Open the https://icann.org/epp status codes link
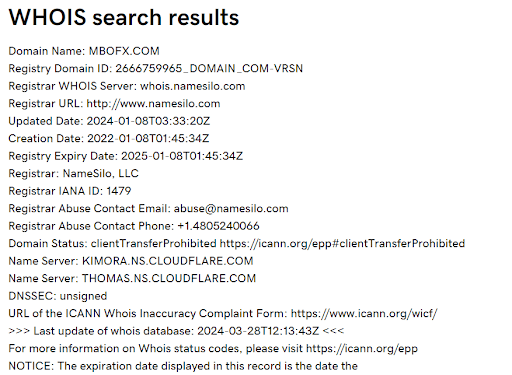 click(x=362, y=349)
